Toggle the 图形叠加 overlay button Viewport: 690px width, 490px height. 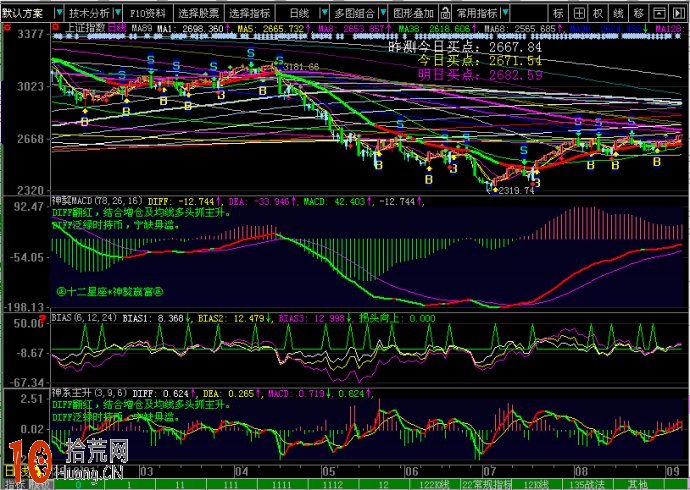pos(414,14)
